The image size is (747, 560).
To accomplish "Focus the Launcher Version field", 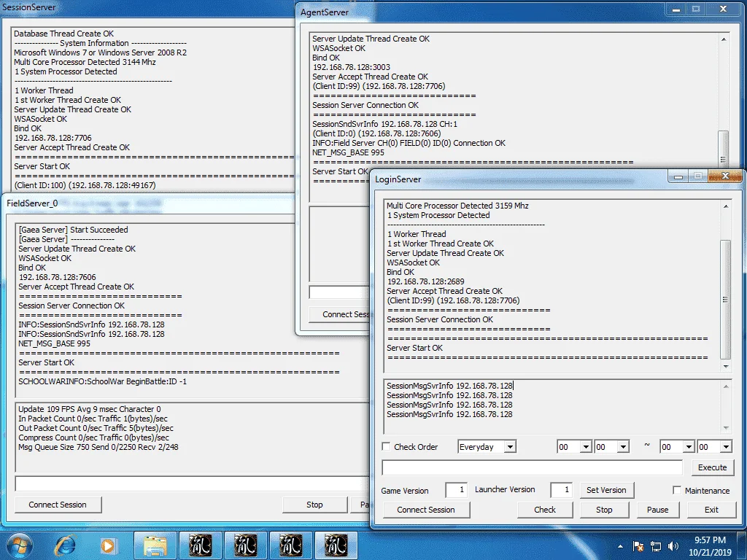I will [x=561, y=489].
